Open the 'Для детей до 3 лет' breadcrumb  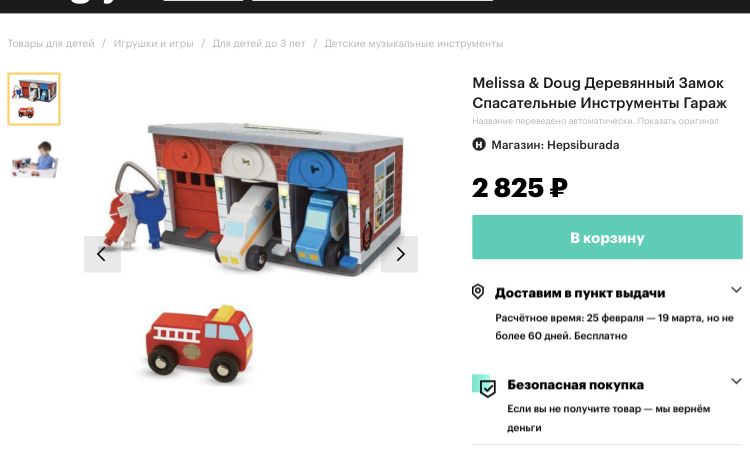coord(259,44)
